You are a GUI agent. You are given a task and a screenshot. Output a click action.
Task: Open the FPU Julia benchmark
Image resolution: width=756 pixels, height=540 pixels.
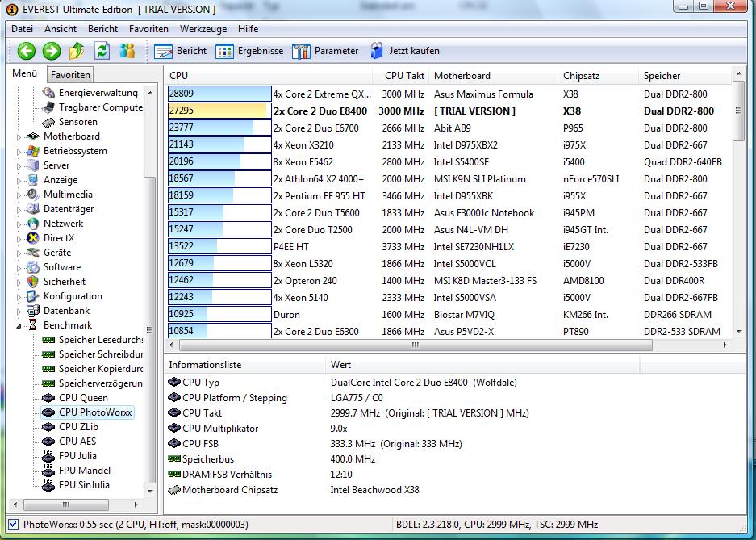[x=77, y=455]
